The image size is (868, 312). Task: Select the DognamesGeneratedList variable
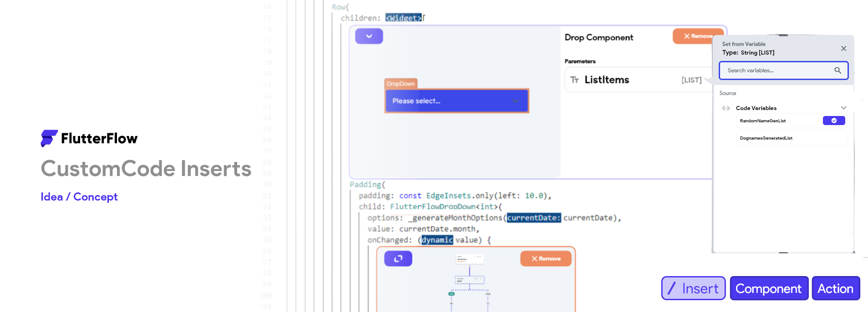click(x=792, y=138)
